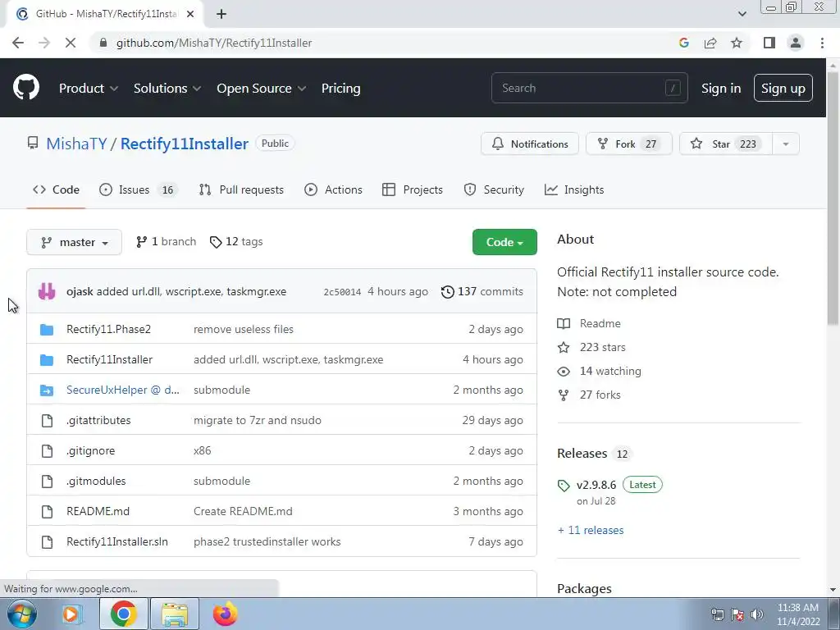840x630 pixels.
Task: Launch Firefox from taskbar
Action: point(225,614)
